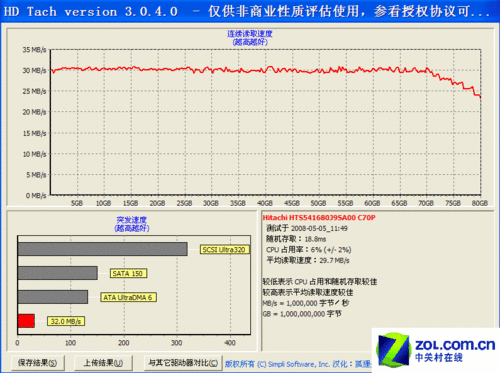The height and width of the screenshot is (373, 500).
Task: Click the 25 MB/s axis label
Action: (x=34, y=91)
